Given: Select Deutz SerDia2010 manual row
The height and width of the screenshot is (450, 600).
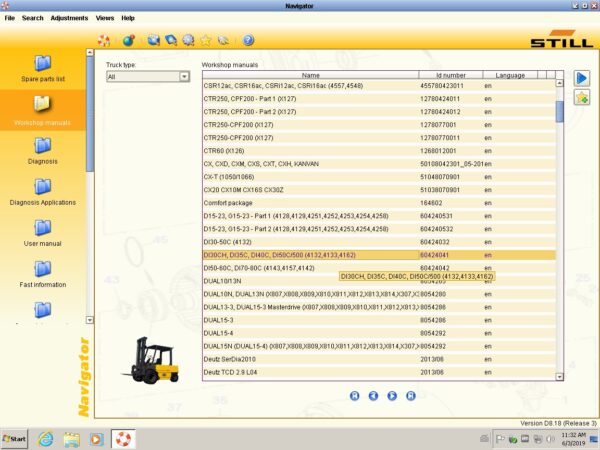Looking at the screenshot, I should coord(379,359).
